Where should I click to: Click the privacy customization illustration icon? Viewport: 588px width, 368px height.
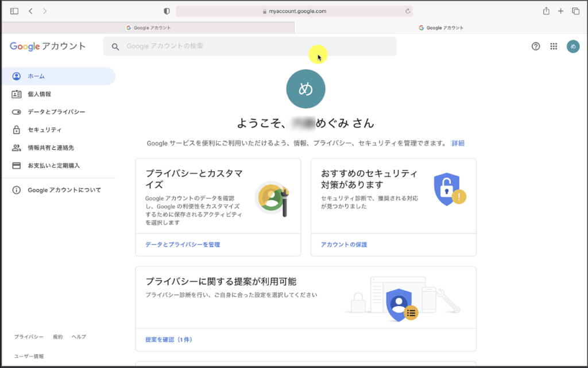tap(273, 199)
